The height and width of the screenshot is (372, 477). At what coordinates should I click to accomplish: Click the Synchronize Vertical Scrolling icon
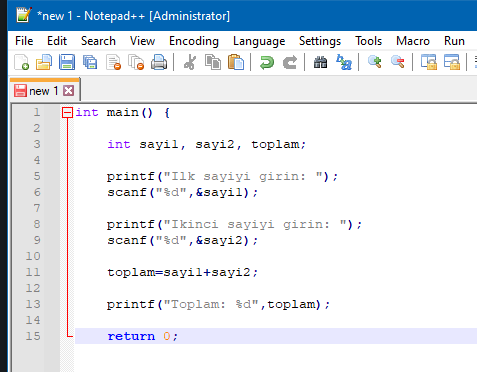pos(429,62)
